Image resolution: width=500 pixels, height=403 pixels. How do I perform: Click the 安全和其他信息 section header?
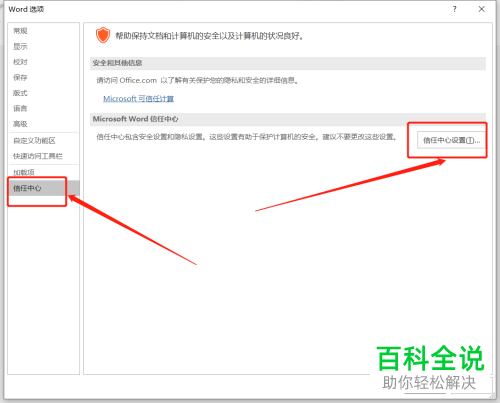tap(288, 63)
